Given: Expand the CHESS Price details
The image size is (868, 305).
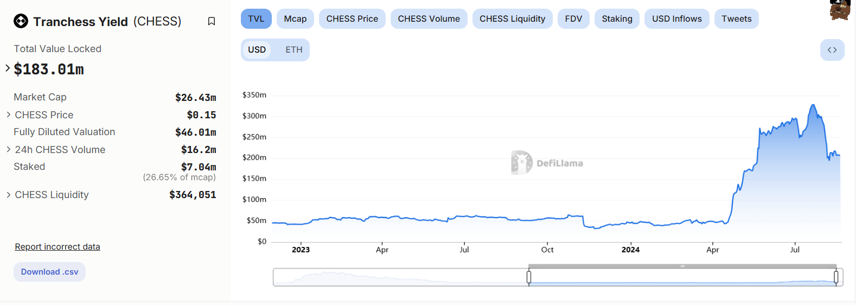Looking at the screenshot, I should [x=9, y=115].
